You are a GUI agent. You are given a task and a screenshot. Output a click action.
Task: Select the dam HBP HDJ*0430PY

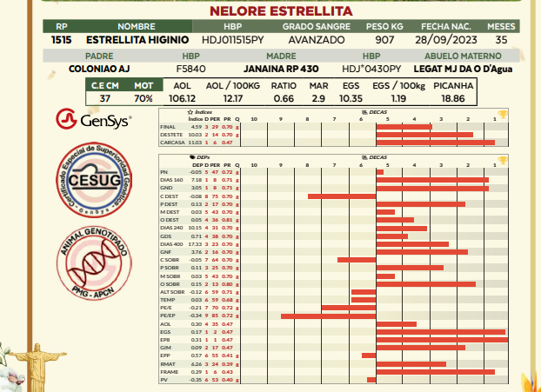point(371,69)
